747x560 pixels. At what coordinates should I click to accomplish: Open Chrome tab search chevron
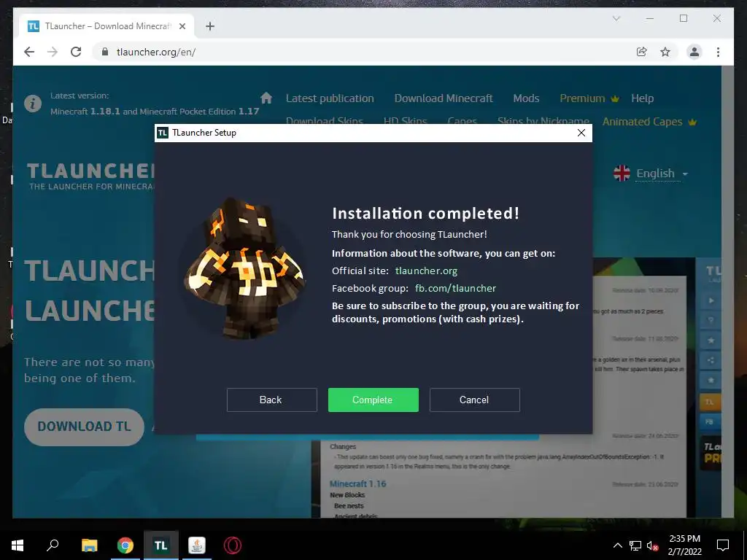click(616, 18)
